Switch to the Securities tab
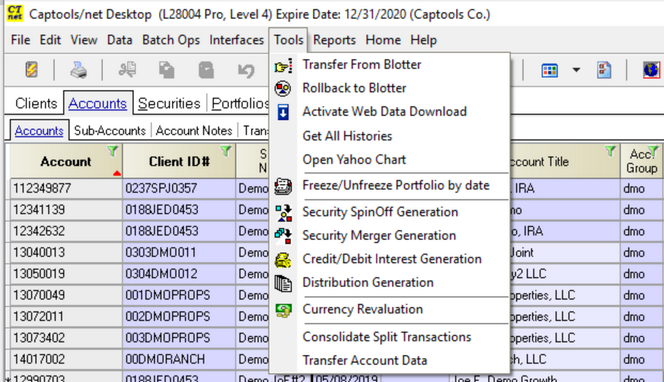 coord(169,103)
